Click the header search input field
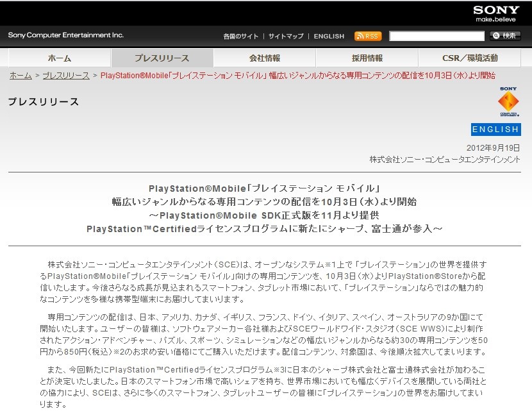The height and width of the screenshot is (411, 532). coord(436,36)
